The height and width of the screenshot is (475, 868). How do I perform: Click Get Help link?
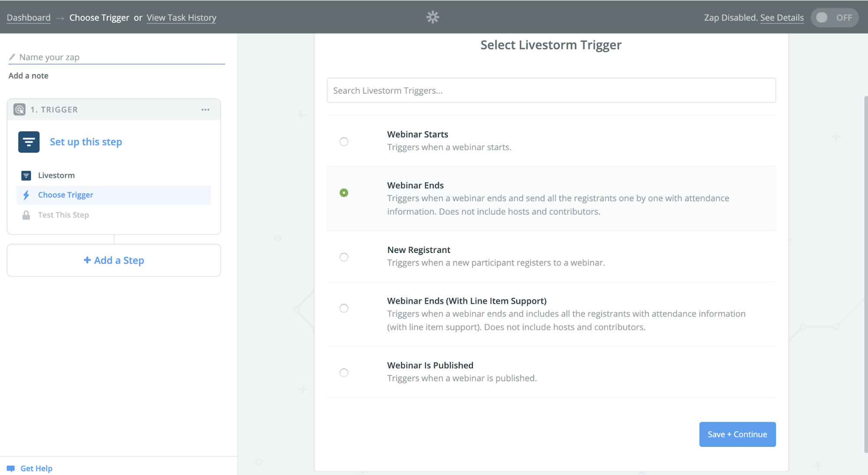pos(36,468)
